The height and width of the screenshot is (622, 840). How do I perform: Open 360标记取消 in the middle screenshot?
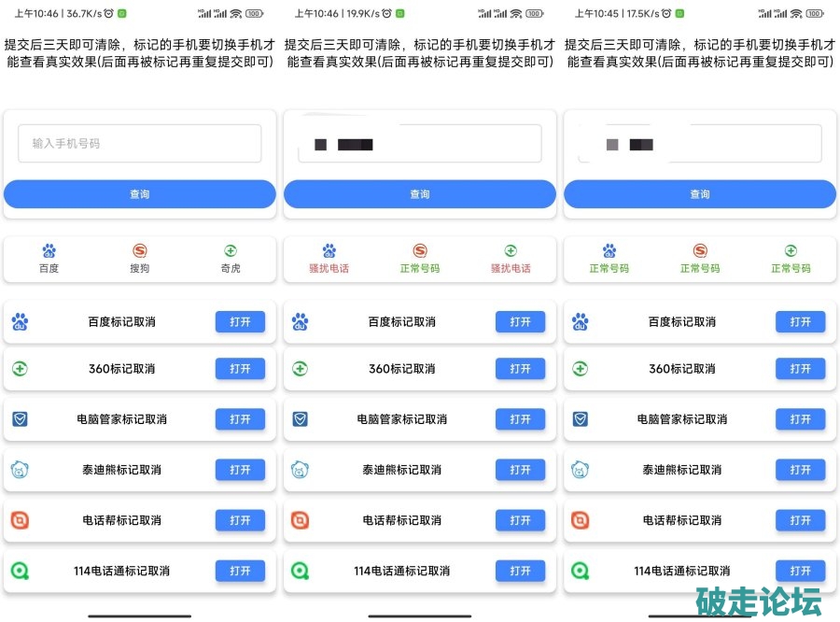click(520, 369)
